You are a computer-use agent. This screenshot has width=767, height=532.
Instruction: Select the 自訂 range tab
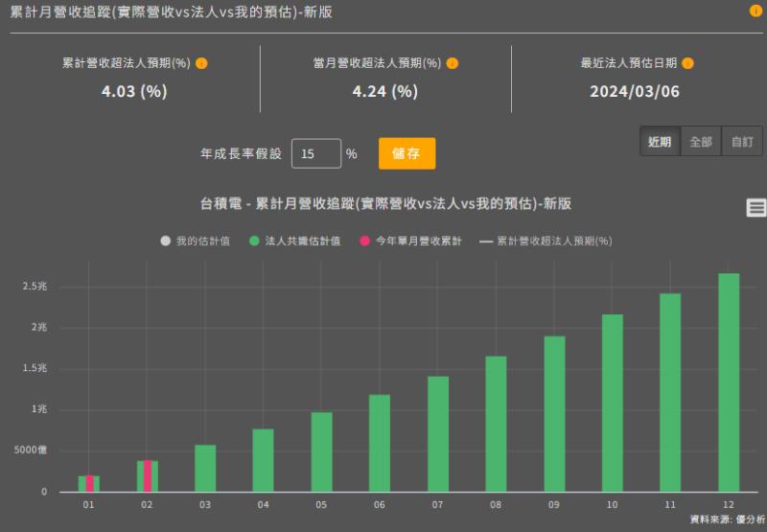click(742, 141)
